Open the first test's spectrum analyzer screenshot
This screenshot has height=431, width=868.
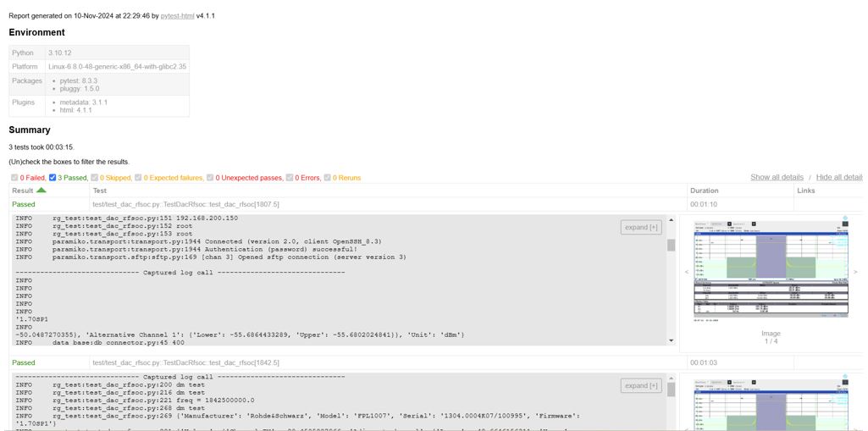771,269
